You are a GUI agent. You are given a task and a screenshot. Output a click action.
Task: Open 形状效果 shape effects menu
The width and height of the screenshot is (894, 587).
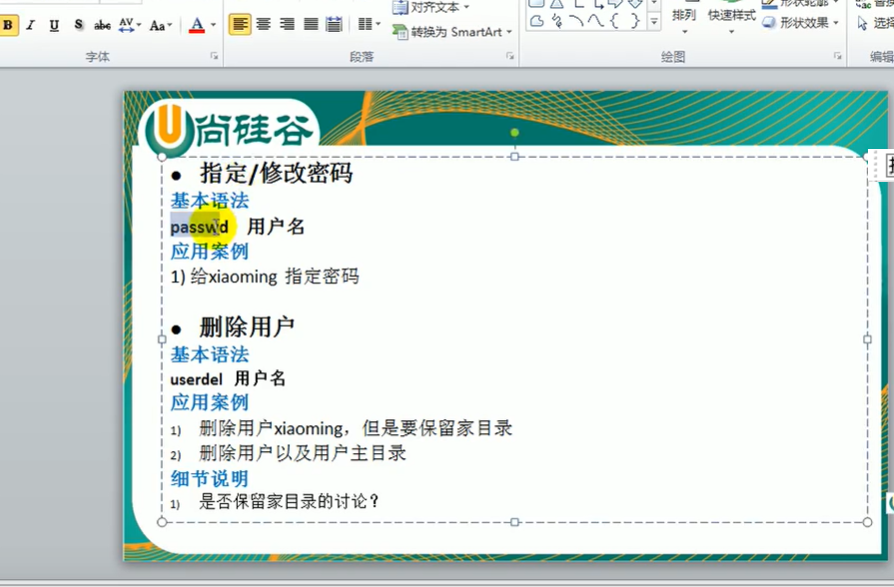tap(801, 23)
